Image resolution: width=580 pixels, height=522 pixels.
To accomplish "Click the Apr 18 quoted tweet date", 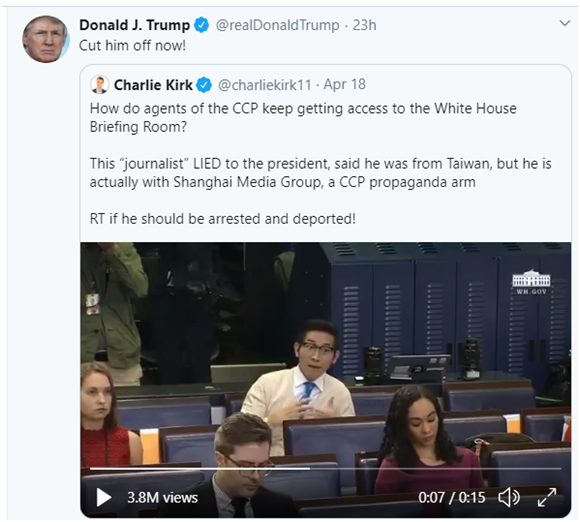I will point(344,85).
